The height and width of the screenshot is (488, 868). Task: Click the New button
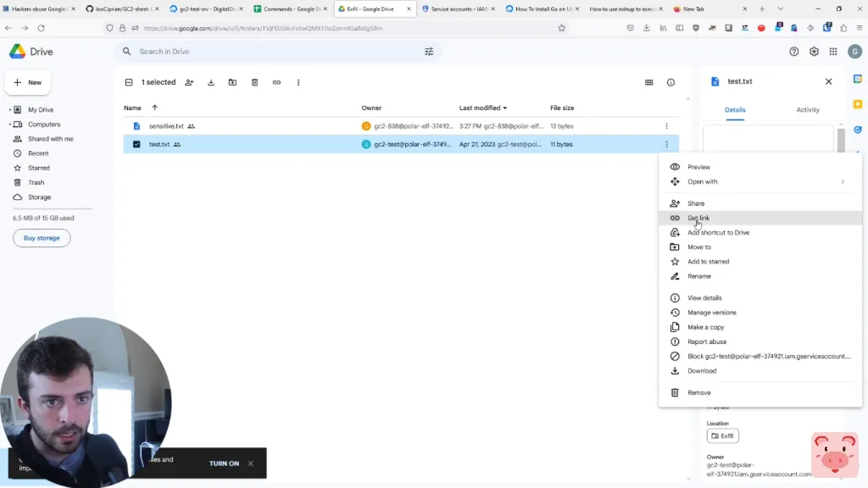pos(28,82)
